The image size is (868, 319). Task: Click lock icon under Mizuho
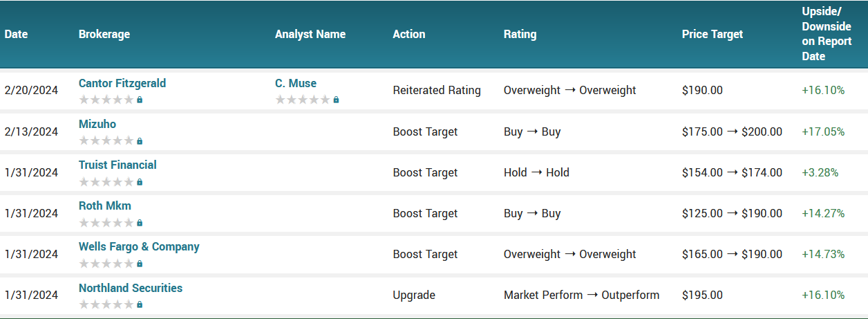pyautogui.click(x=140, y=141)
